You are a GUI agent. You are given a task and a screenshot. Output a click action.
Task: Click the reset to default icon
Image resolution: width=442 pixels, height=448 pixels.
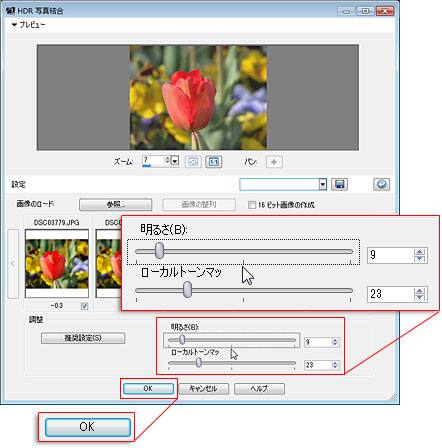point(381,184)
